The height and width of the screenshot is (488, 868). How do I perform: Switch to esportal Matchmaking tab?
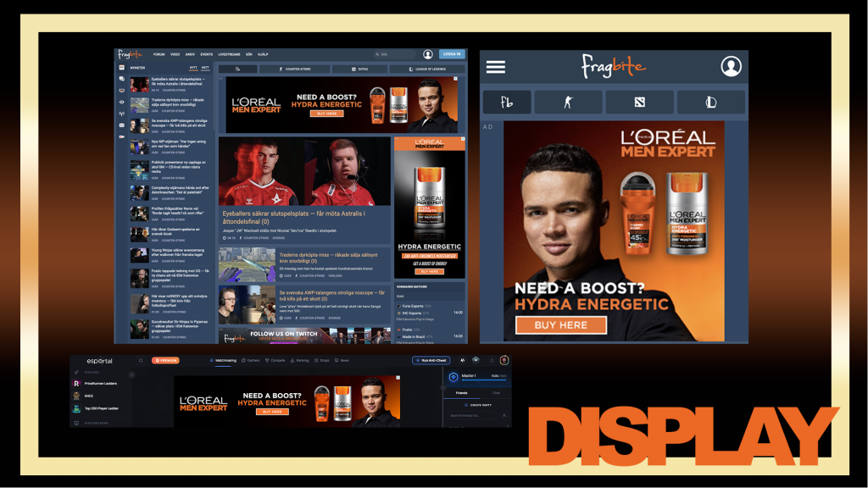pyautogui.click(x=223, y=361)
